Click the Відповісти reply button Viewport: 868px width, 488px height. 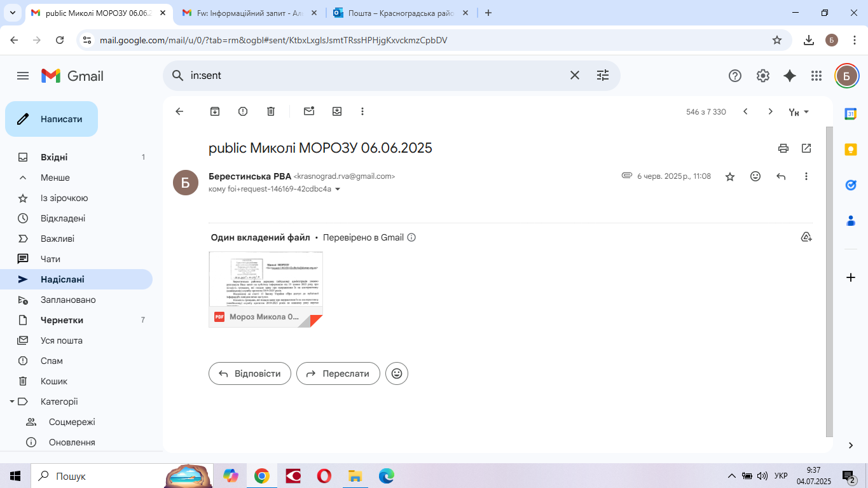coord(249,373)
